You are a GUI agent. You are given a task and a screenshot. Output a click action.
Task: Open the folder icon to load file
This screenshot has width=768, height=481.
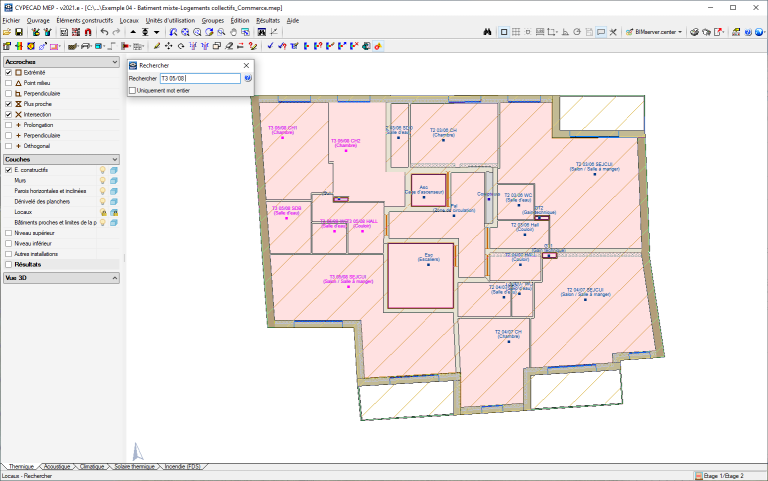coord(6,32)
